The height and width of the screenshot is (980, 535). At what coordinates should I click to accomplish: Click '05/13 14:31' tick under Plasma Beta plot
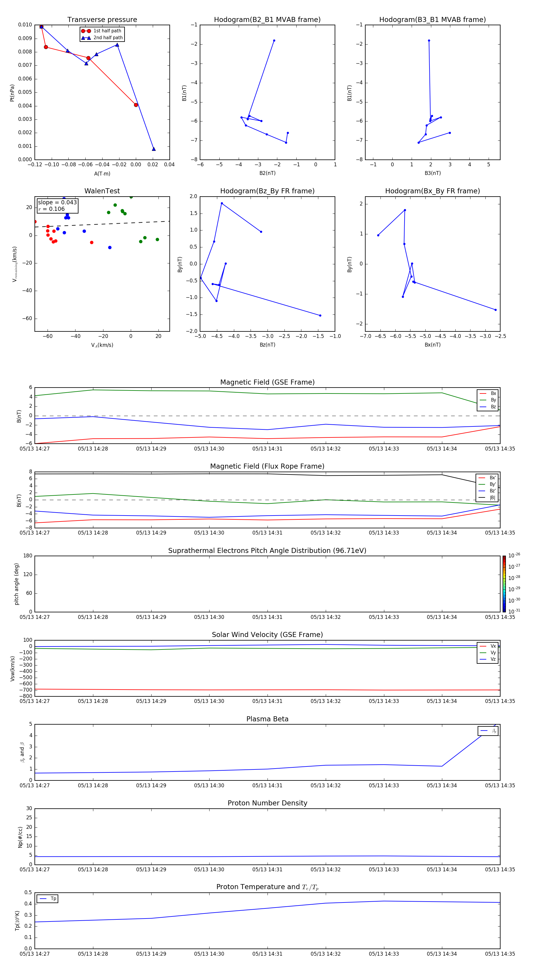pos(267,785)
